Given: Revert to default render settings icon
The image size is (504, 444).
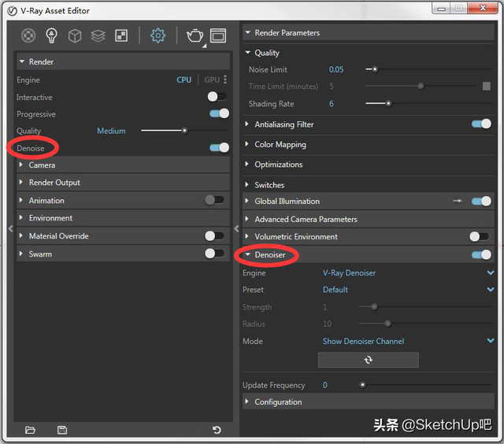Looking at the screenshot, I should pos(217,430).
